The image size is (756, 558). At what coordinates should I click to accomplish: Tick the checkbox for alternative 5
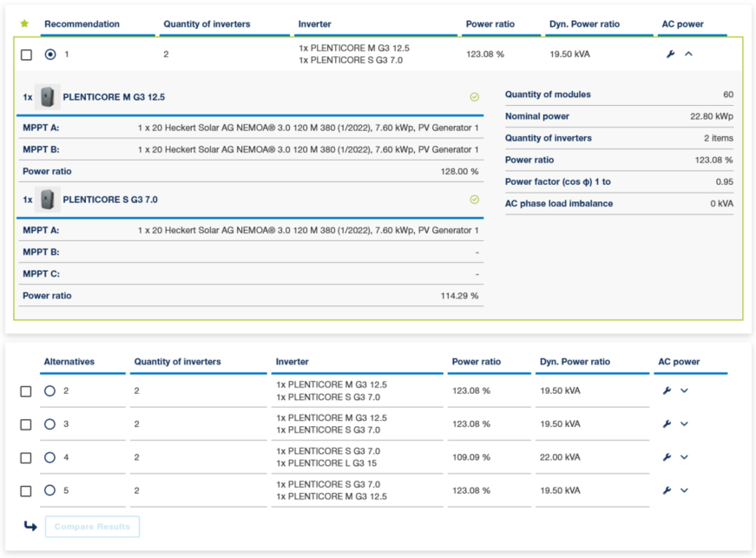pos(26,491)
